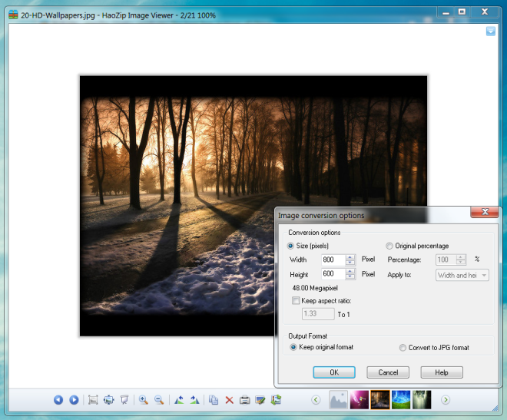
Task: Click the zoom in magnifier icon
Action: click(x=144, y=400)
